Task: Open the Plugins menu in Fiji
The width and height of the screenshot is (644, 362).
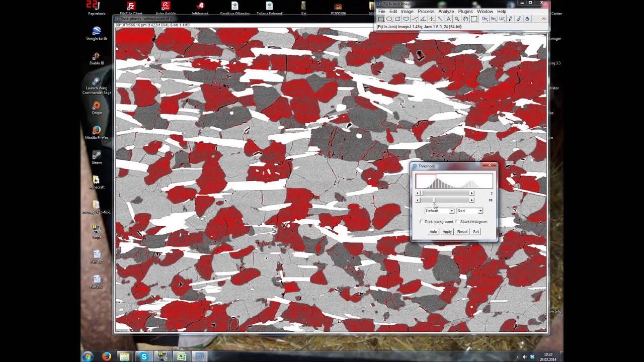Action: click(465, 11)
